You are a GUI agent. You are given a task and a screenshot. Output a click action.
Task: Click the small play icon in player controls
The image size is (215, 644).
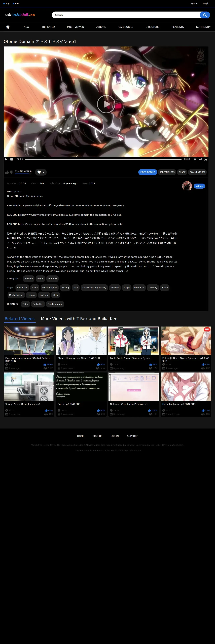click(6, 159)
